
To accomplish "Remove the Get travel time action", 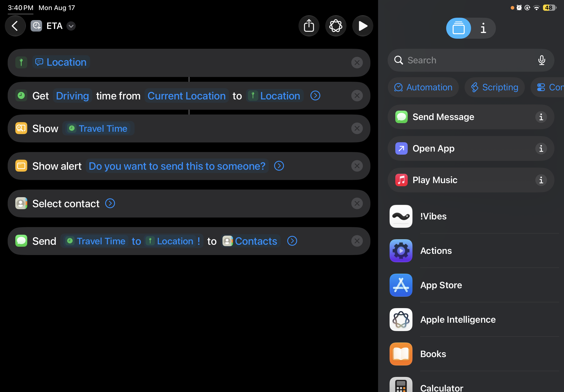I will [357, 96].
